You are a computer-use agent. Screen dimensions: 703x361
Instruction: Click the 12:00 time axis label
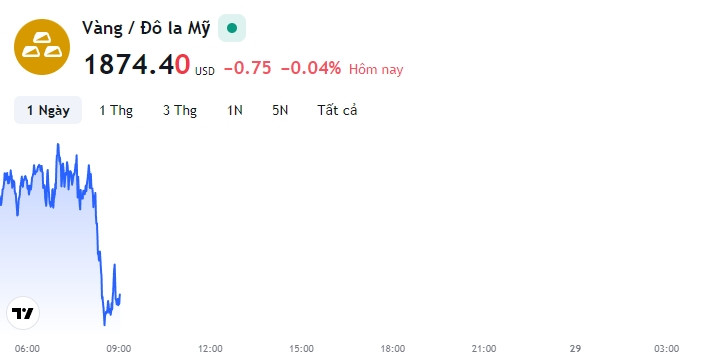pyautogui.click(x=210, y=348)
